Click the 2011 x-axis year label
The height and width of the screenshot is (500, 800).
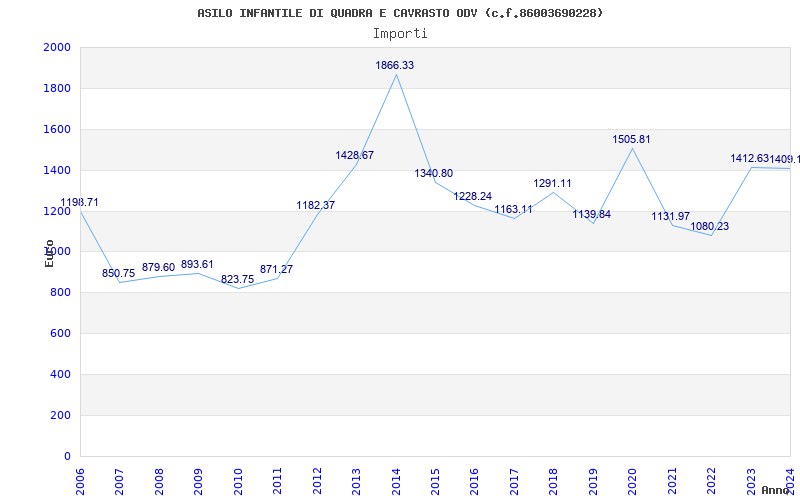278,482
